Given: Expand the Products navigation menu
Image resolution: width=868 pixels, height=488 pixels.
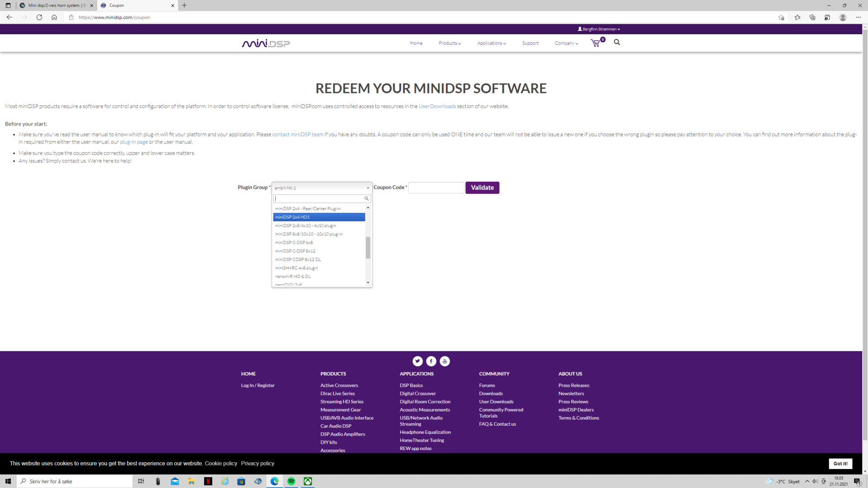Looking at the screenshot, I should [449, 43].
